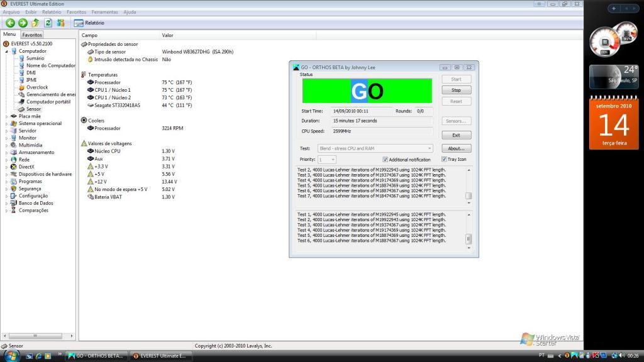Open the Relatório menu in the menu bar

click(52, 12)
